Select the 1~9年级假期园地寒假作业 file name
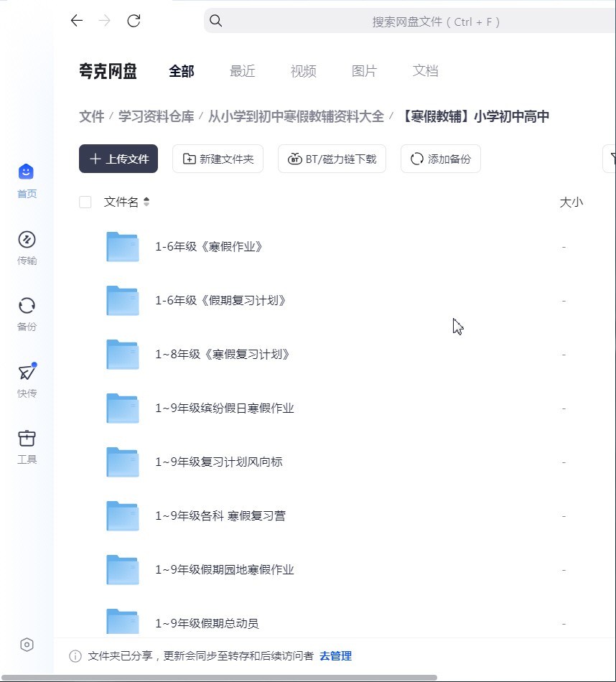 coord(225,570)
